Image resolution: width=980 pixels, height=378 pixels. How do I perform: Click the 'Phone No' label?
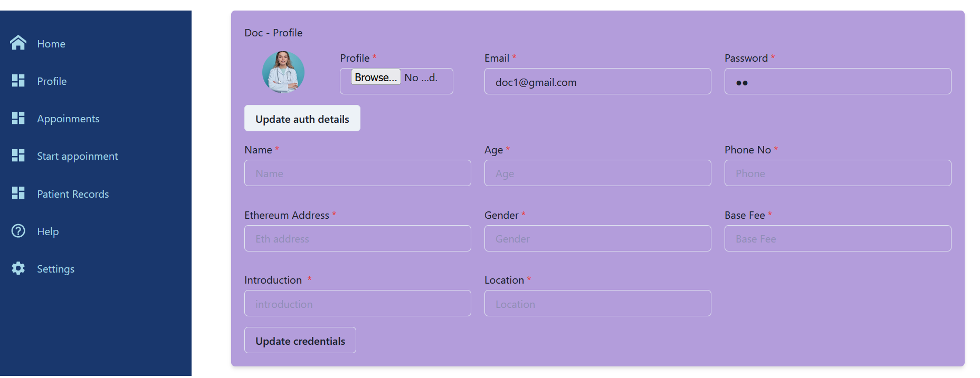[x=748, y=150]
